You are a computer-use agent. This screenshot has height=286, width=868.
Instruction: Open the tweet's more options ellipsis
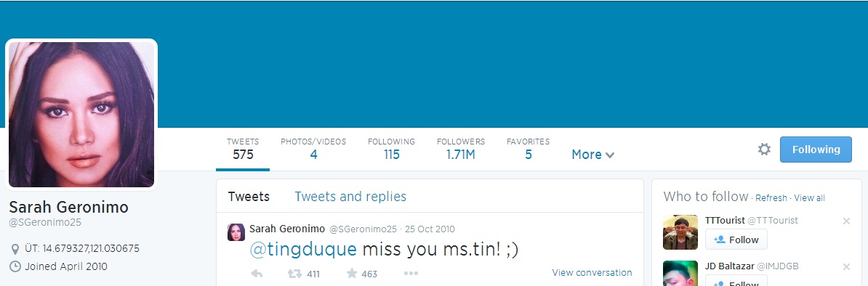coord(411,273)
